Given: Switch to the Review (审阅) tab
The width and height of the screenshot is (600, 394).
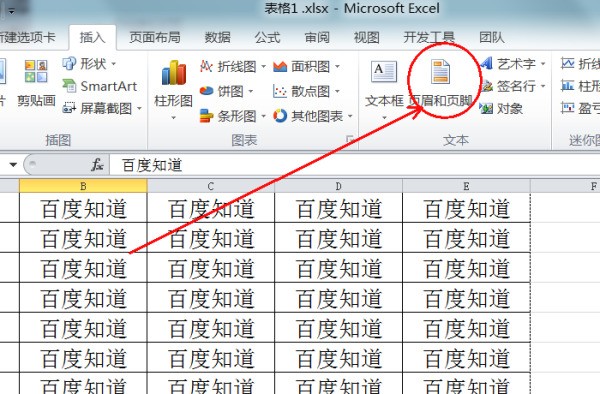Looking at the screenshot, I should pyautogui.click(x=317, y=37).
